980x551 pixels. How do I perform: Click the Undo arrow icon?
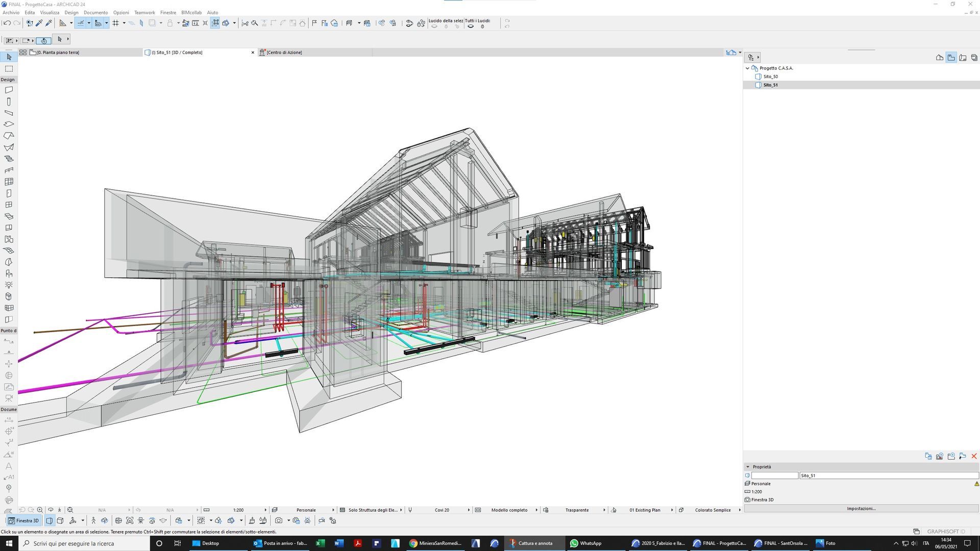(7, 23)
